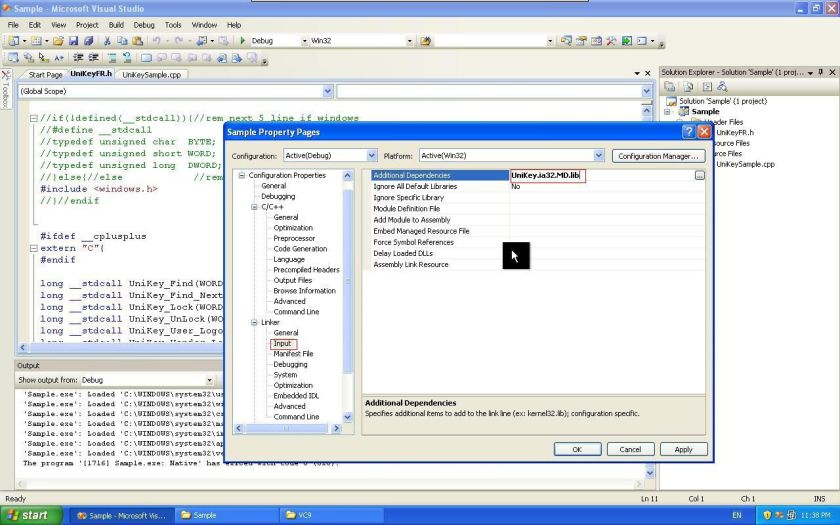Click the Additional Dependencies value field
This screenshot has height=525, width=840.
[602, 175]
